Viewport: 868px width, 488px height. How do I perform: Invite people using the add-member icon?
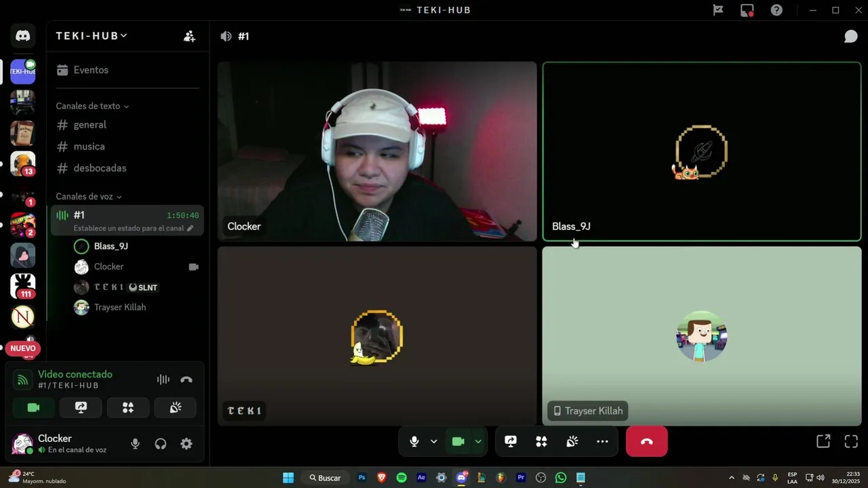tap(189, 36)
